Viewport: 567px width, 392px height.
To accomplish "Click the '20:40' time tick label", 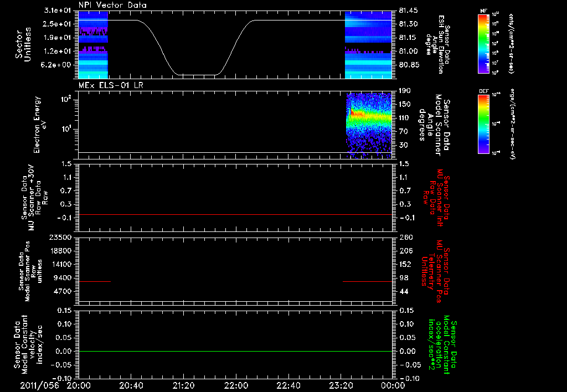I will point(131,385).
